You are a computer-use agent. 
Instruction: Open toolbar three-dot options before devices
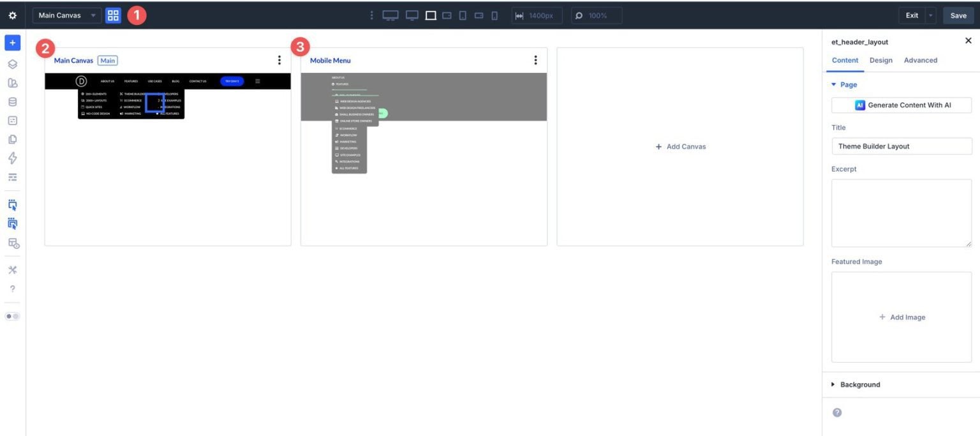point(372,15)
